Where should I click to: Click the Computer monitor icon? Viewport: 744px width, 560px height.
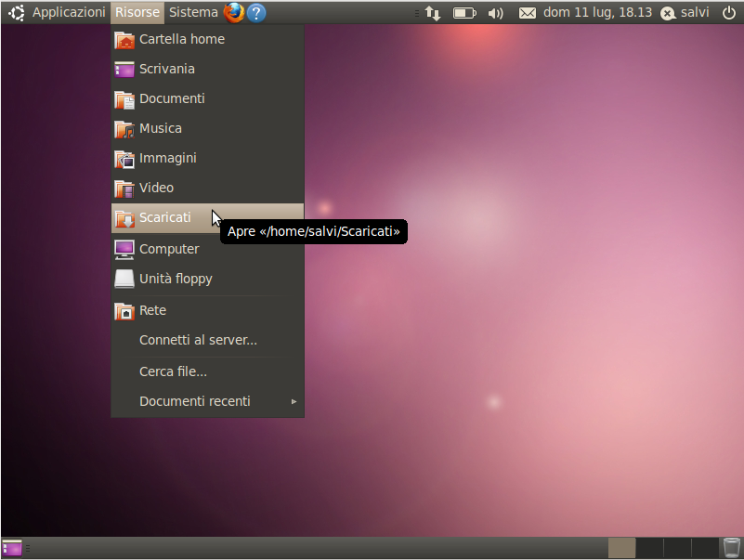[124, 250]
